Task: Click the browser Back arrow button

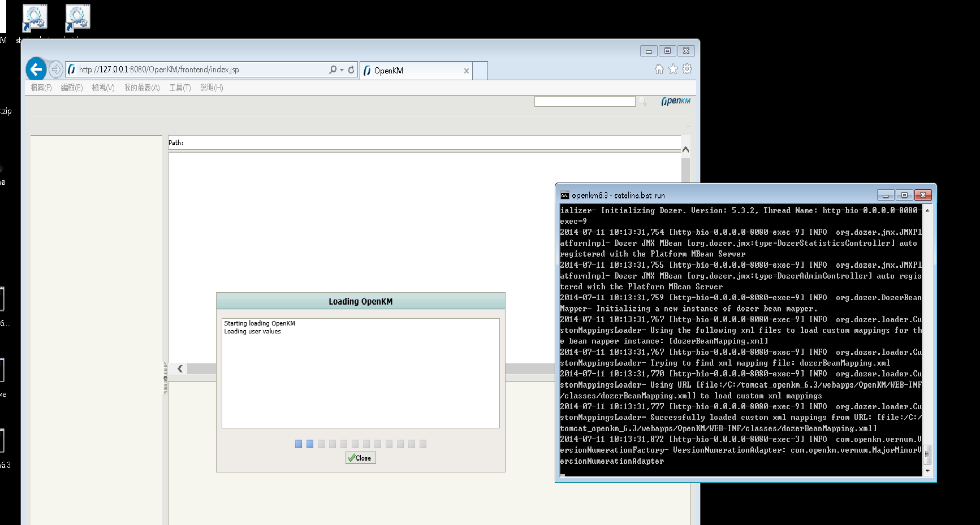Action: 36,70
